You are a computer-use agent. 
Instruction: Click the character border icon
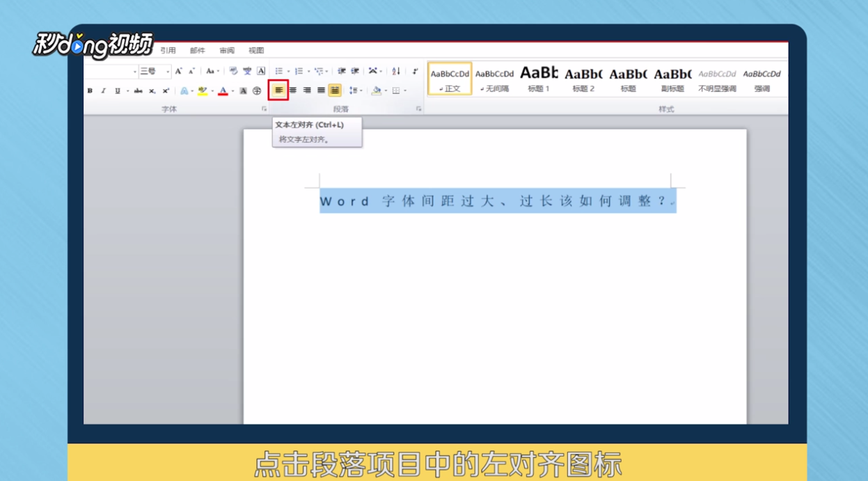click(261, 71)
